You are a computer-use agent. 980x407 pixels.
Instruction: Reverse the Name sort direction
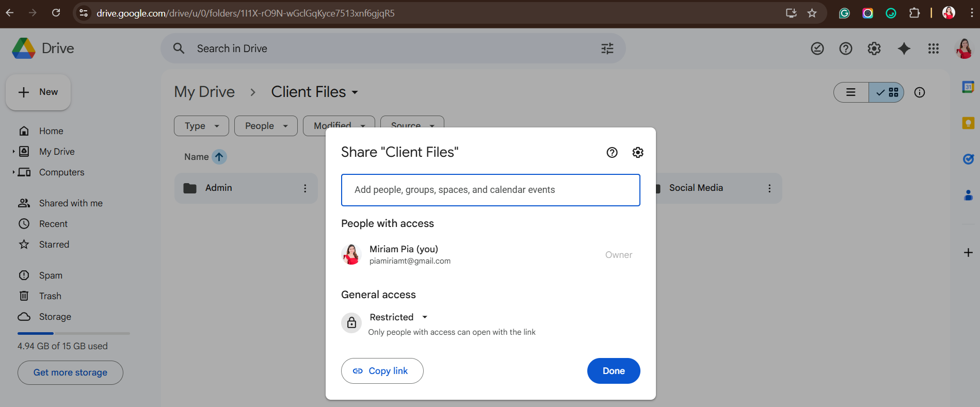(x=219, y=157)
